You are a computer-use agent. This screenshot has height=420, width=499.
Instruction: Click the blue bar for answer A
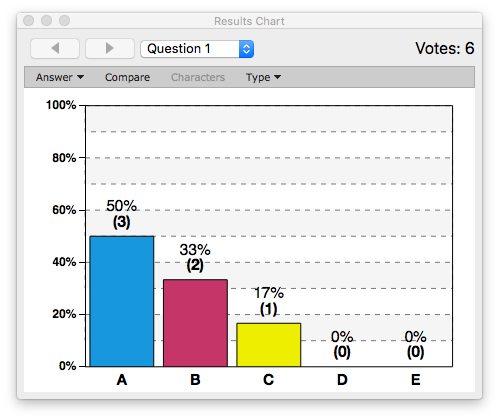coord(122,301)
